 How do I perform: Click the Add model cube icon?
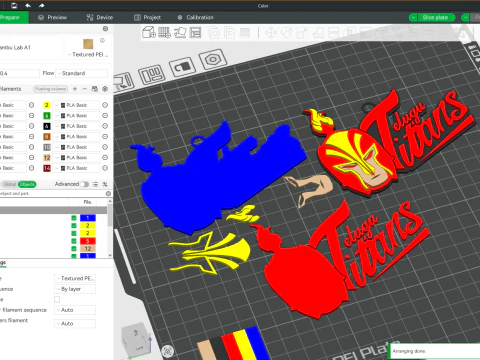[149, 33]
